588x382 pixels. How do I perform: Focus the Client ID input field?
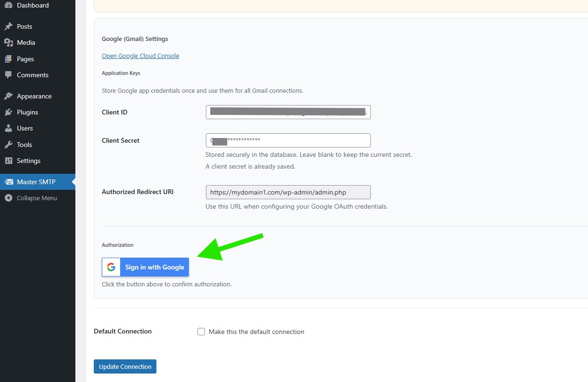(288, 112)
